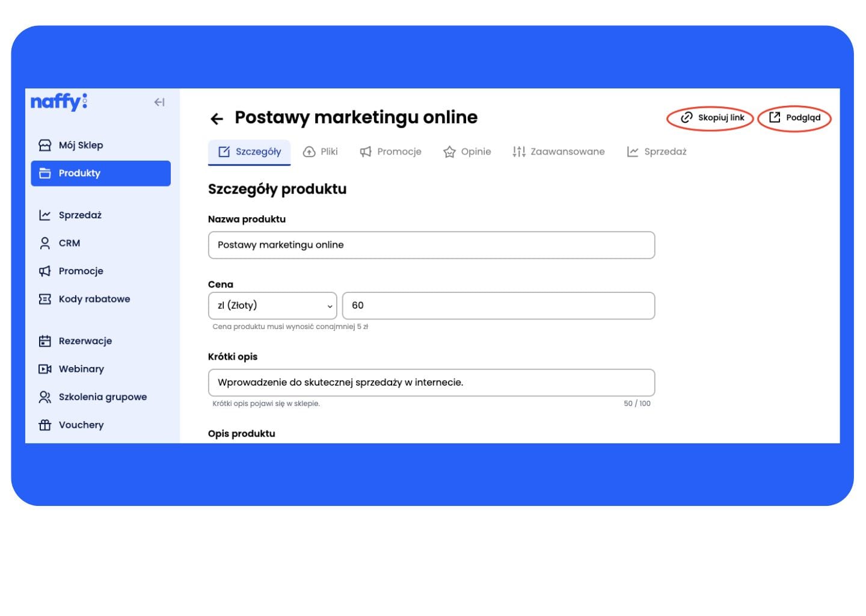Collapse the sidebar with arrow icon
The height and width of the screenshot is (616, 866).
pos(159,102)
